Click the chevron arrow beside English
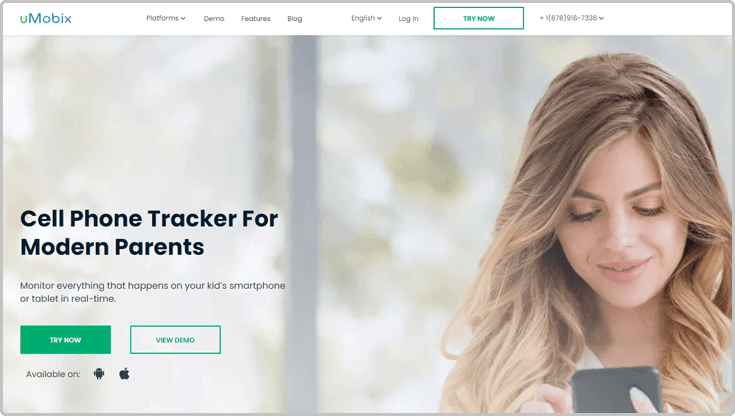This screenshot has height=416, width=735. pyautogui.click(x=379, y=18)
